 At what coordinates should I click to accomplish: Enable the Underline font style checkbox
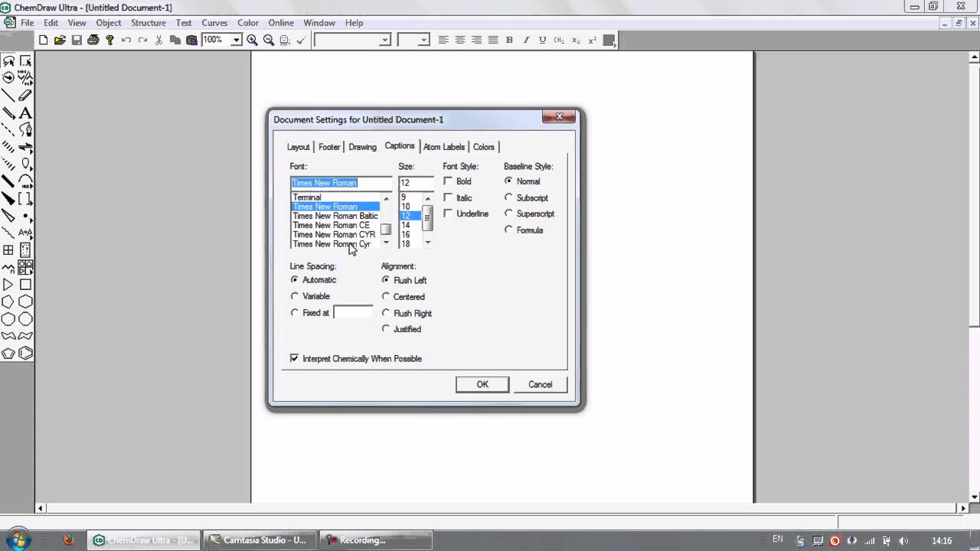click(x=448, y=214)
